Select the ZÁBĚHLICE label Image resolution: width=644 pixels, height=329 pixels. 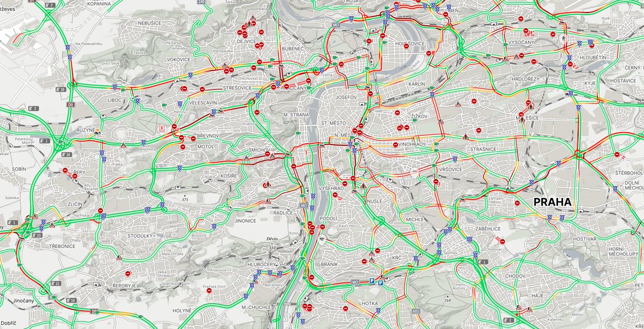point(488,228)
